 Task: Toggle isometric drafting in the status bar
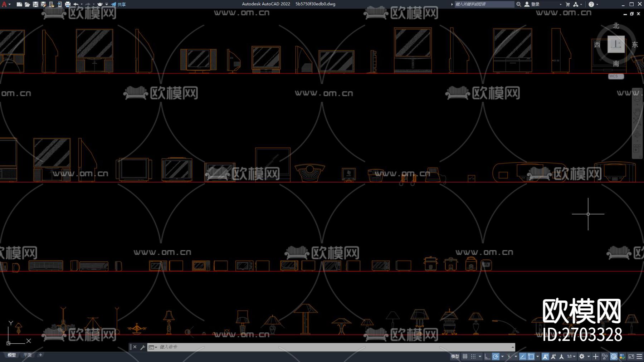point(509,356)
